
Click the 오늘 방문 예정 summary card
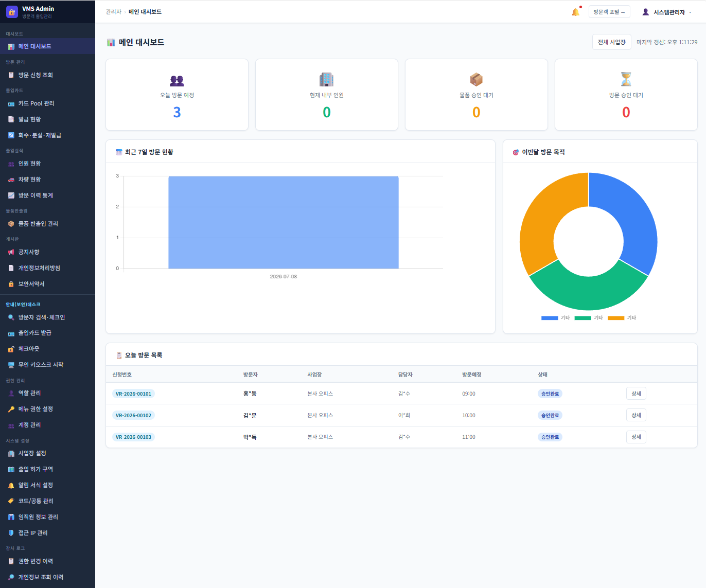click(x=177, y=95)
